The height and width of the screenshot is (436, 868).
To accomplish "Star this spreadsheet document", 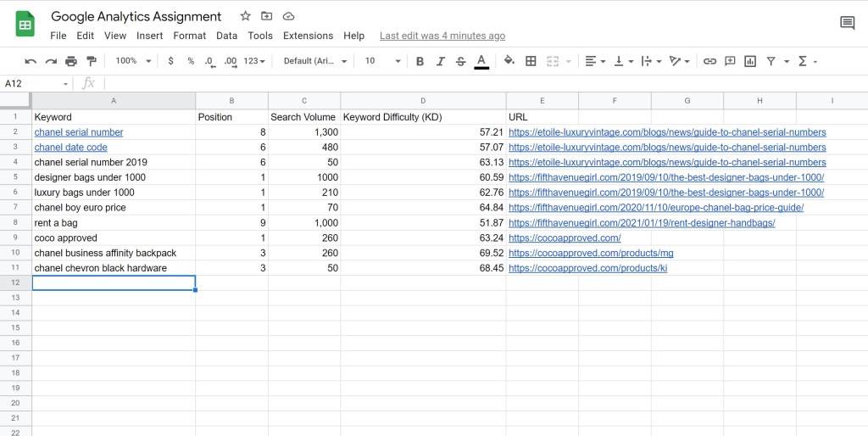I will click(246, 16).
